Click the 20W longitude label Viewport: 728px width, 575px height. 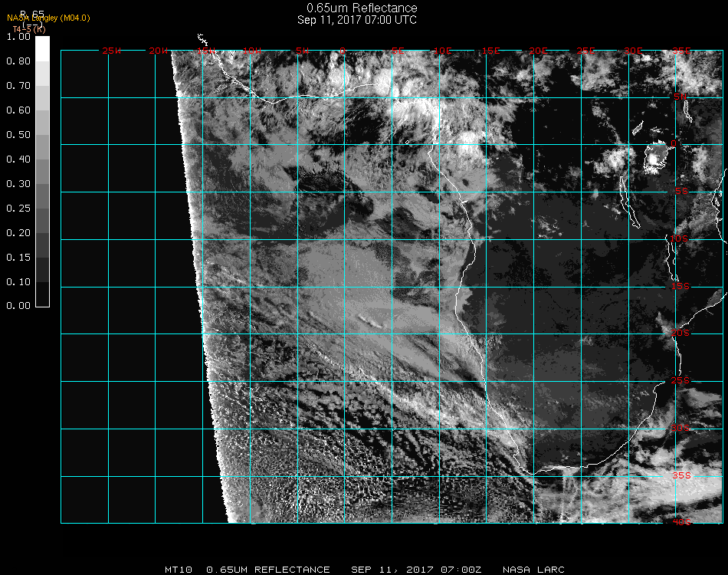159,51
